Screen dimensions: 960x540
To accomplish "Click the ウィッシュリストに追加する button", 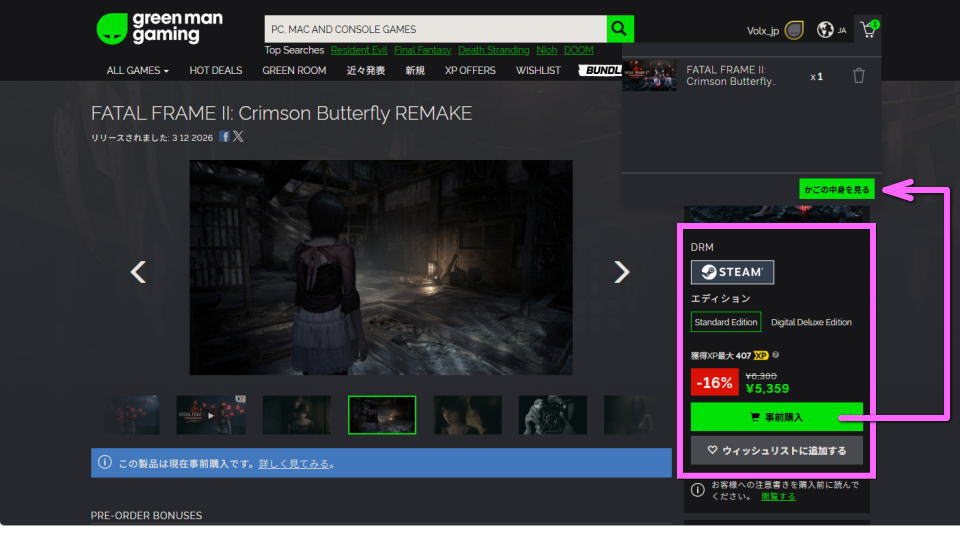I will tap(776, 450).
